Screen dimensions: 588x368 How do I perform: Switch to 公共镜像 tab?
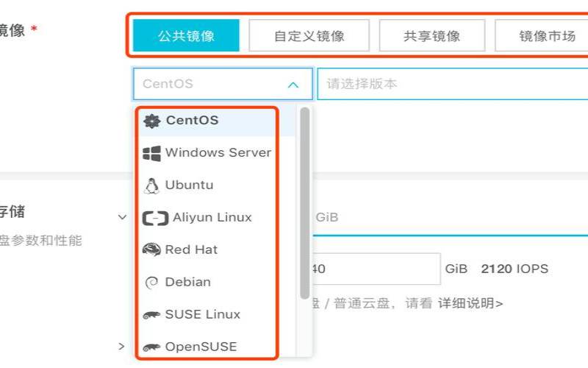coord(186,35)
